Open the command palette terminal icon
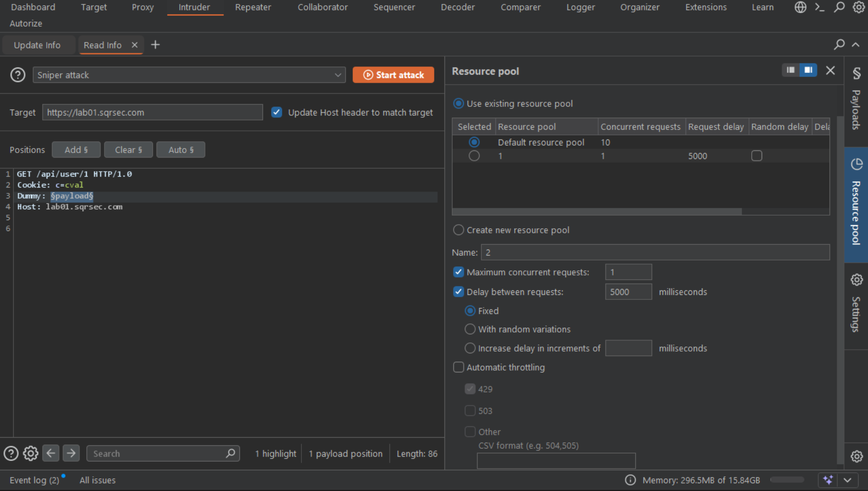The height and width of the screenshot is (491, 868). (820, 7)
